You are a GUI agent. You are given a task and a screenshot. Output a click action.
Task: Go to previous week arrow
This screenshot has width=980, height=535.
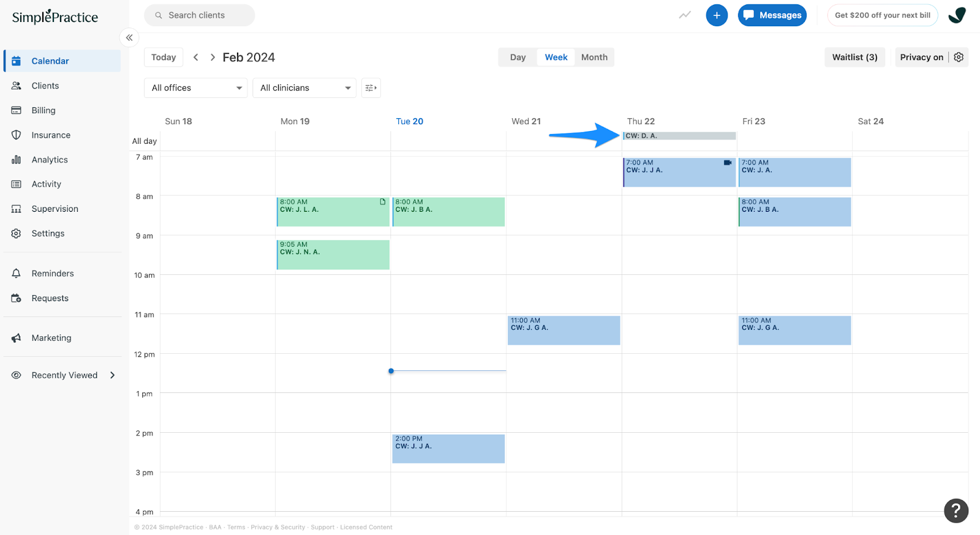tap(196, 58)
